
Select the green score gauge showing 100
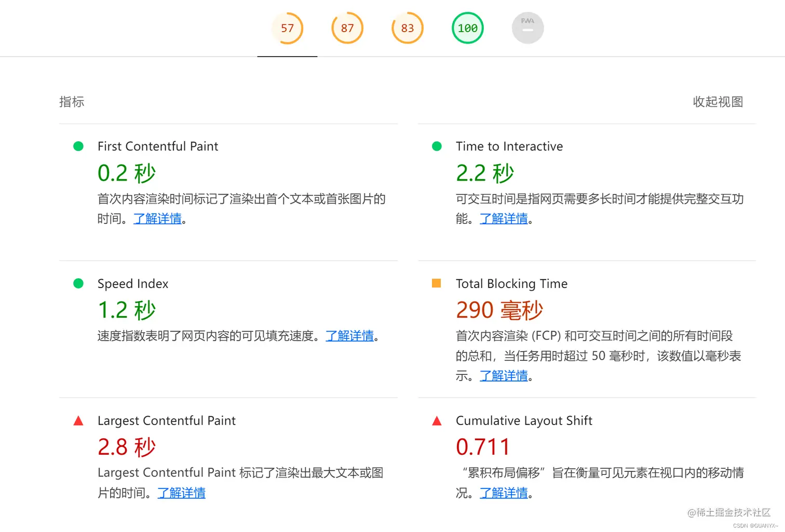468,28
